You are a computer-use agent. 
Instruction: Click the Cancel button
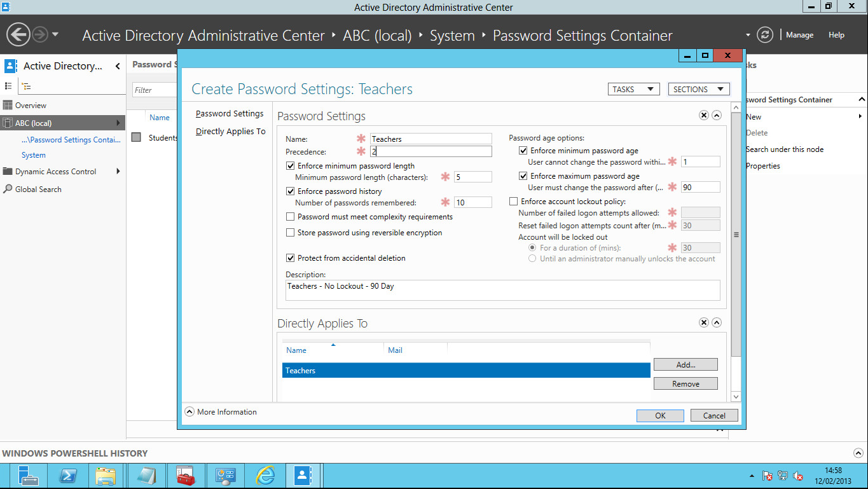coord(714,415)
